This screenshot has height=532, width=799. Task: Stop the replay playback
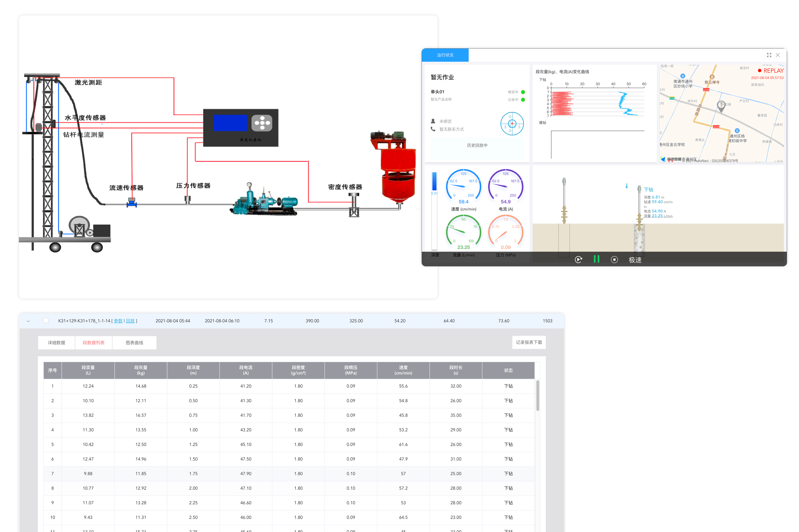click(614, 260)
